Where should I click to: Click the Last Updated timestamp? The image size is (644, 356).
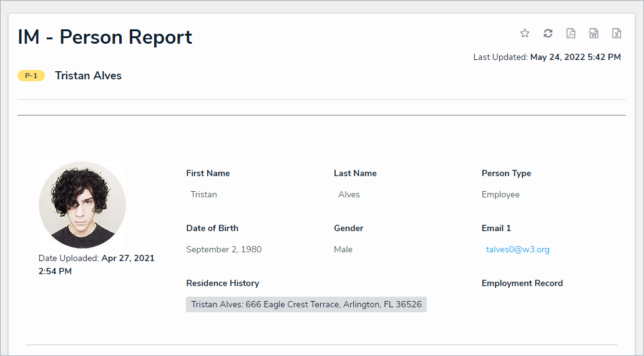point(547,57)
